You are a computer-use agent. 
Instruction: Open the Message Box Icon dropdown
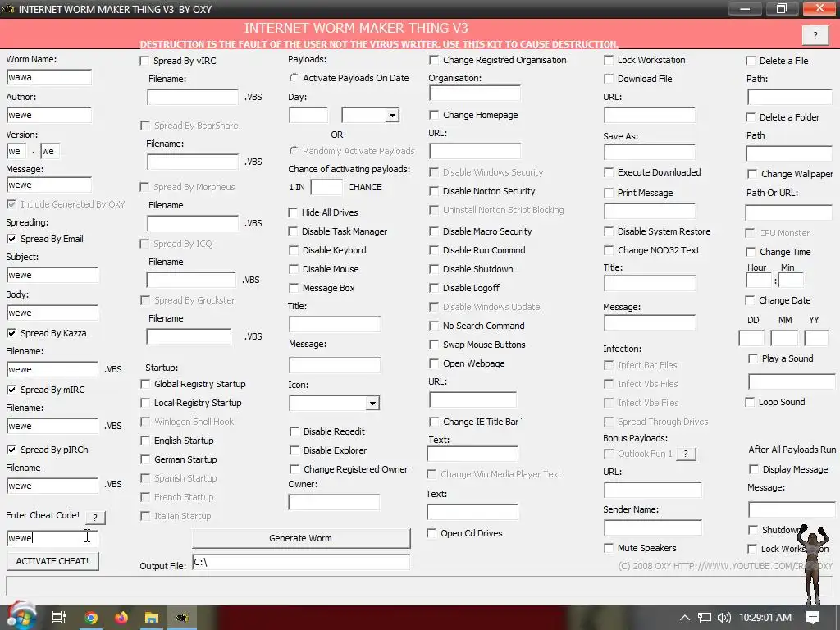point(372,403)
